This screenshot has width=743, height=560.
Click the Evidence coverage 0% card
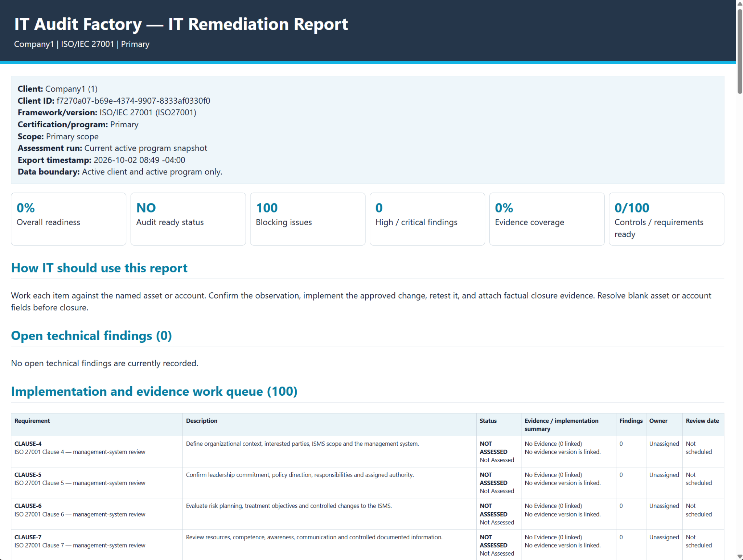547,219
